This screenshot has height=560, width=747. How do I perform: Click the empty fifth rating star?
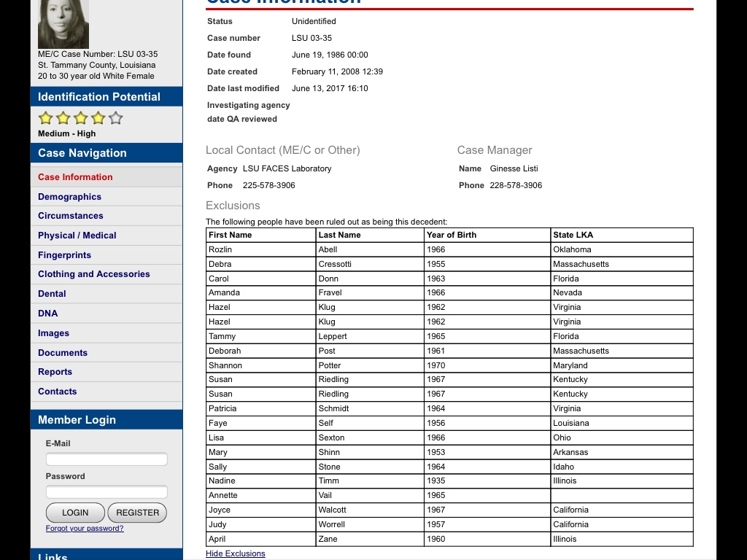click(x=116, y=118)
